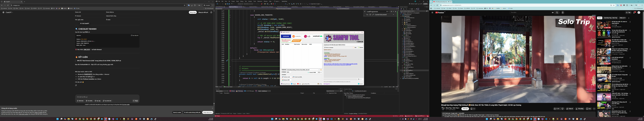The height and width of the screenshot is (121, 644).
Task: Browse for firehose file via folder icon
Action: click(x=321, y=70)
